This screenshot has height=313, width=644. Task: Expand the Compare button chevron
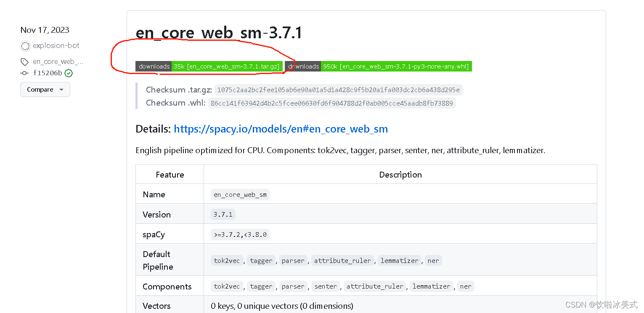[x=61, y=89]
